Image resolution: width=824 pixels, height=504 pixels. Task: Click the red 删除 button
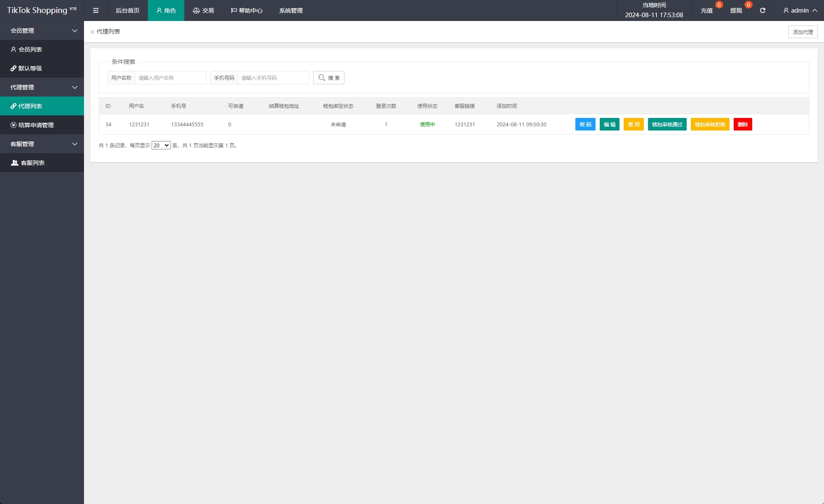743,124
